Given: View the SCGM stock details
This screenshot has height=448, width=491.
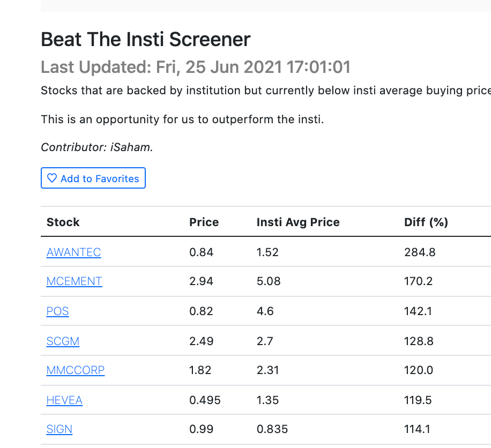Looking at the screenshot, I should coord(63,341).
